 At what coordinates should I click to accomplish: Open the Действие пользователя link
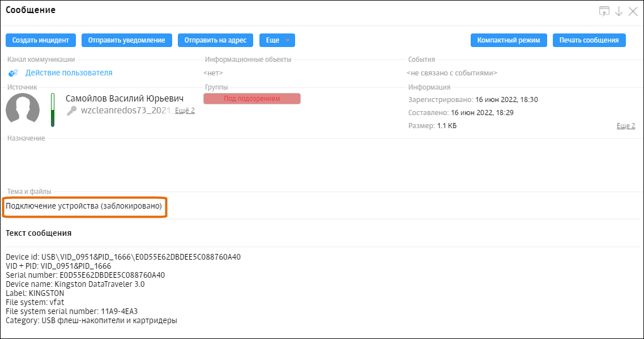coord(69,73)
